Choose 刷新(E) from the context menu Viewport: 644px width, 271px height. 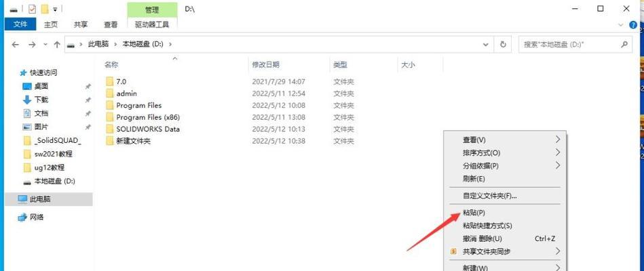(x=506, y=179)
